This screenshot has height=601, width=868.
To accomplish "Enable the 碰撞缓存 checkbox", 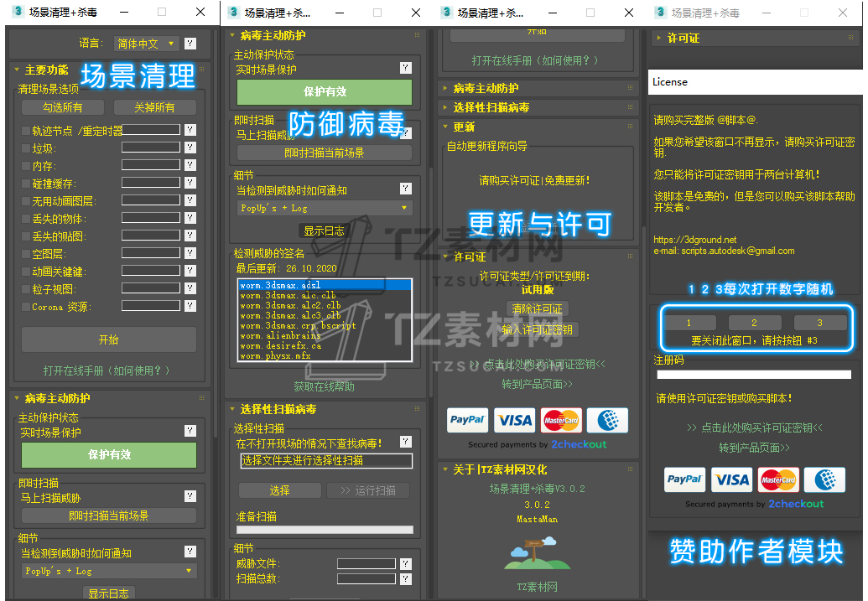I will pyautogui.click(x=25, y=184).
